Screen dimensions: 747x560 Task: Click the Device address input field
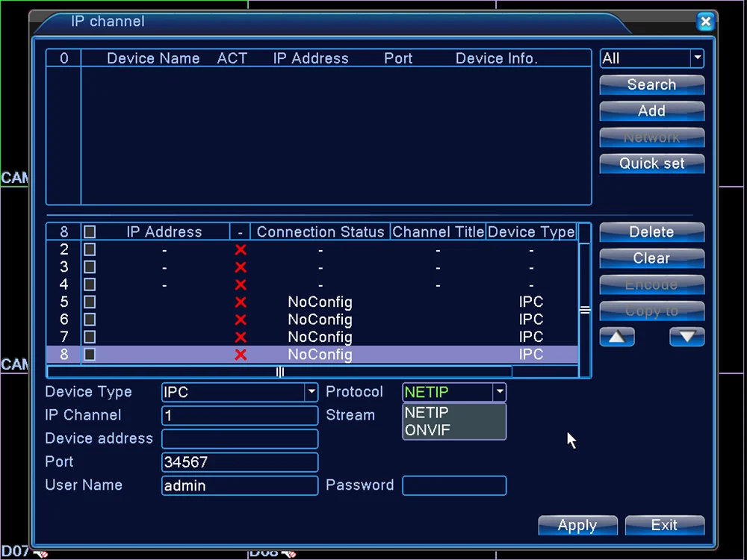pos(240,438)
